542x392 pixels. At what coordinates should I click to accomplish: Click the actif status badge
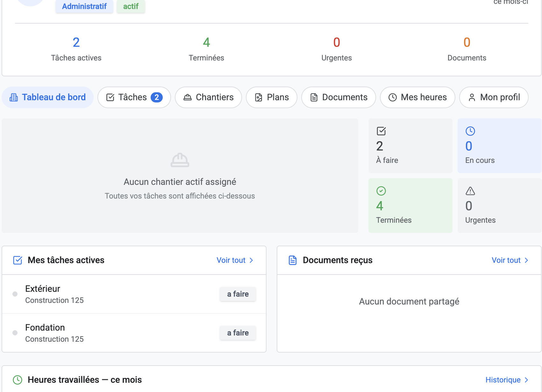pyautogui.click(x=131, y=6)
